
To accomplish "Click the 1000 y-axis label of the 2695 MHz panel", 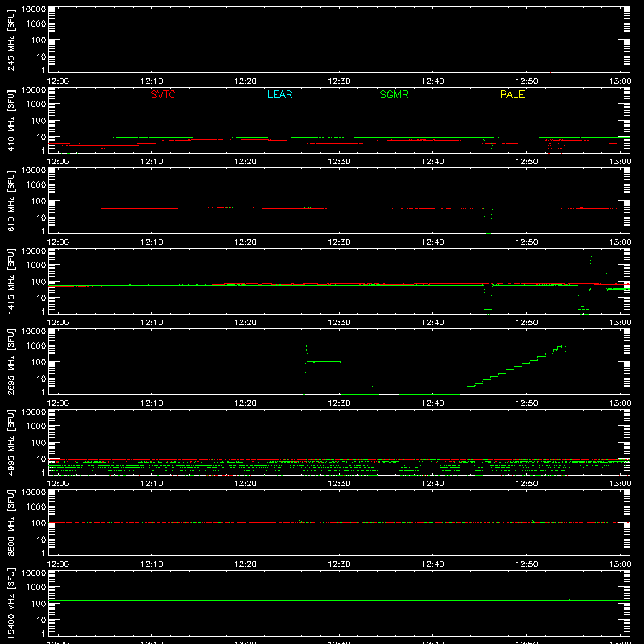I will tap(36, 346).
